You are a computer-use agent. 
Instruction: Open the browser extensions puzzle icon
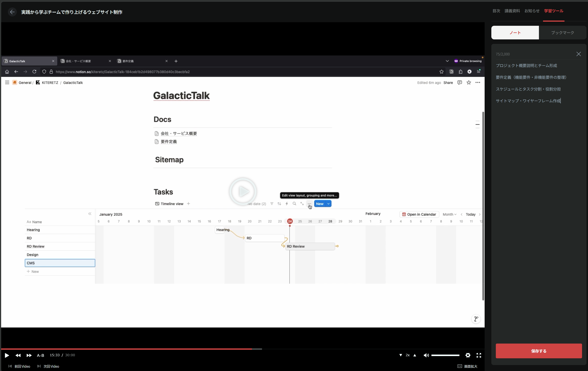pos(460,72)
